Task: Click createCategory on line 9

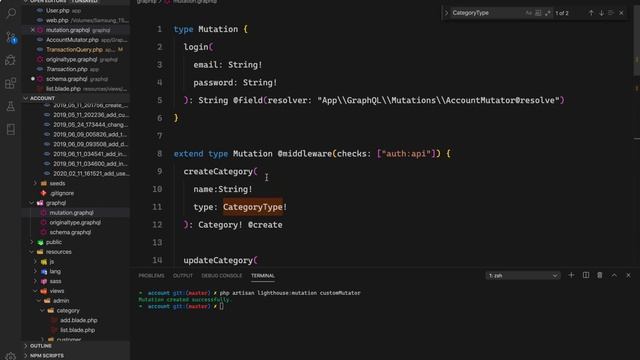Action: click(218, 171)
